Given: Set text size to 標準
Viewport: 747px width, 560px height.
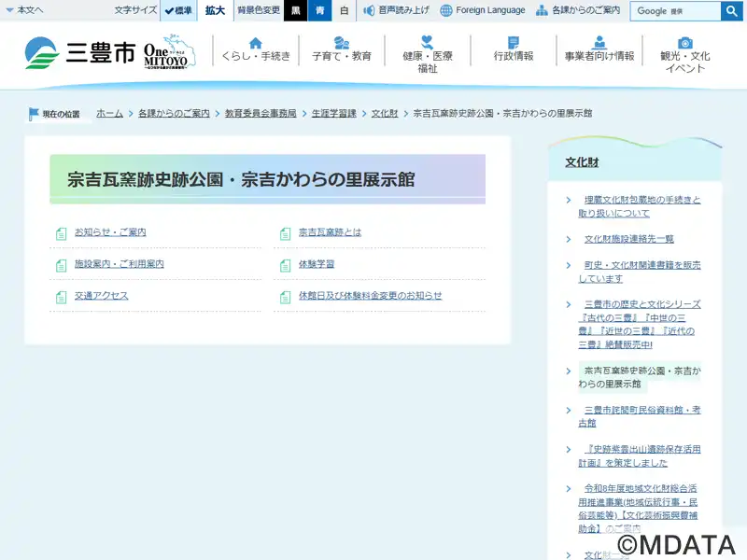Looking at the screenshot, I should (178, 11).
